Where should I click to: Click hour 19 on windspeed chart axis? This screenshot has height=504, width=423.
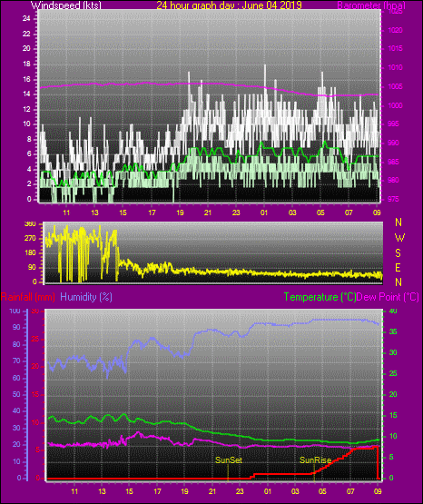click(180, 212)
